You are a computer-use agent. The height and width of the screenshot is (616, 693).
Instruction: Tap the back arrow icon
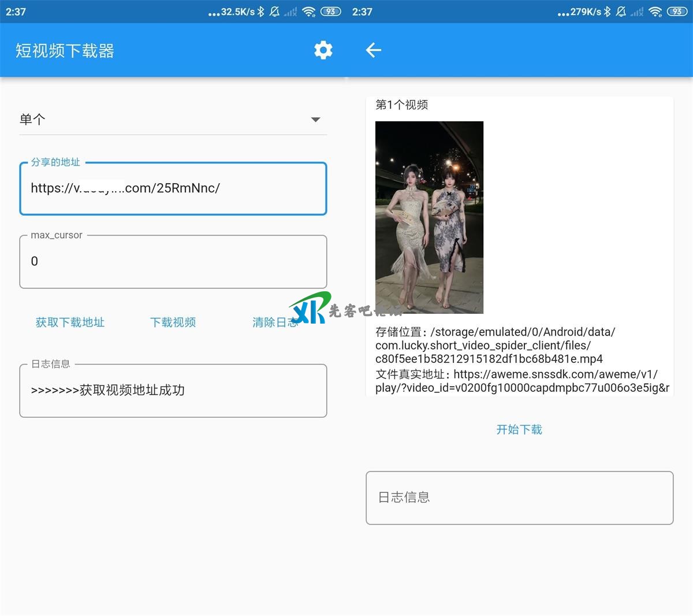(374, 50)
